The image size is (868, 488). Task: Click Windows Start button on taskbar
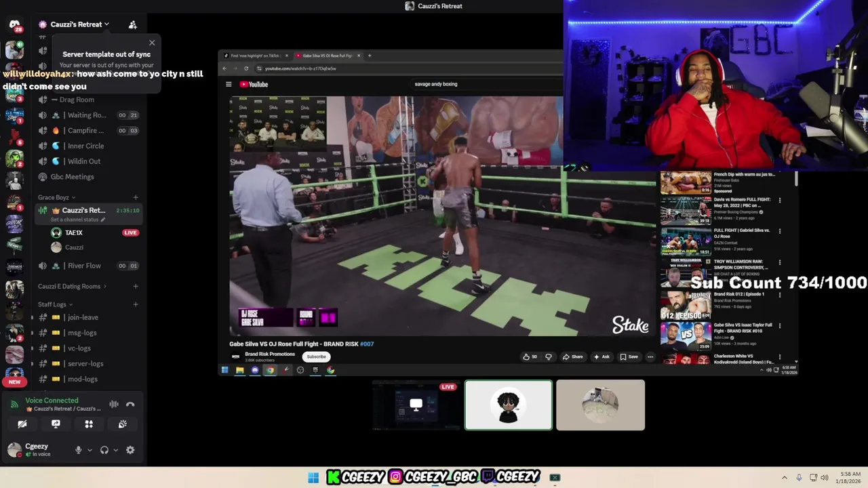(x=313, y=478)
